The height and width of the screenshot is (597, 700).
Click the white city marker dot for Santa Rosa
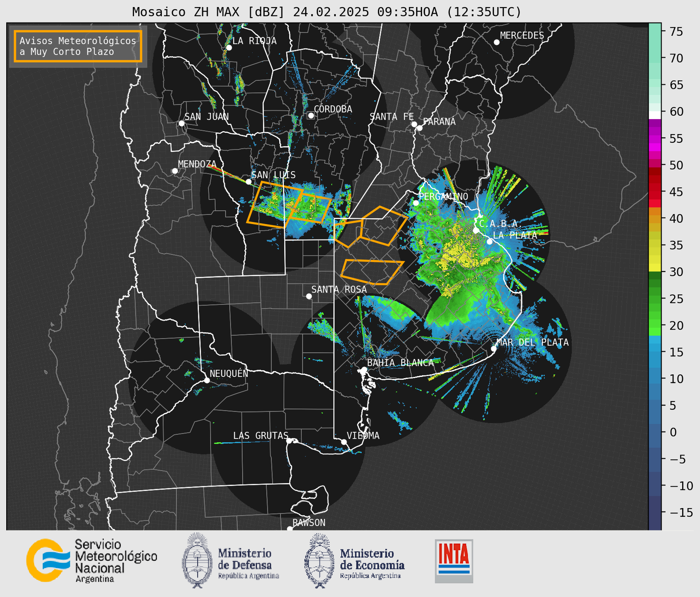pos(309,296)
